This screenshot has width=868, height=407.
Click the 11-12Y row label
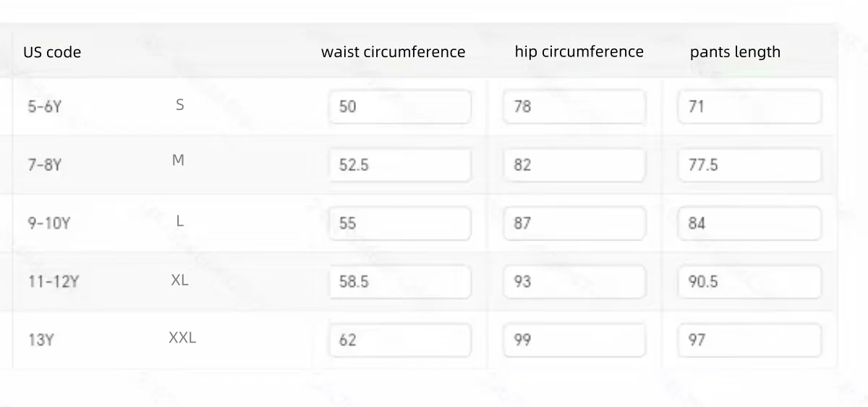point(54,282)
